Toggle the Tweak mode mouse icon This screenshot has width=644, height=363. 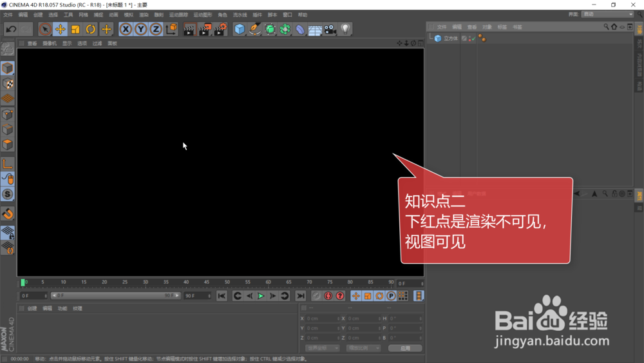[7, 179]
